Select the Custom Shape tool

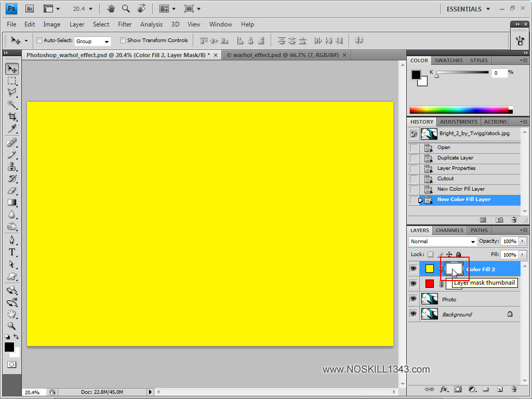(12, 276)
